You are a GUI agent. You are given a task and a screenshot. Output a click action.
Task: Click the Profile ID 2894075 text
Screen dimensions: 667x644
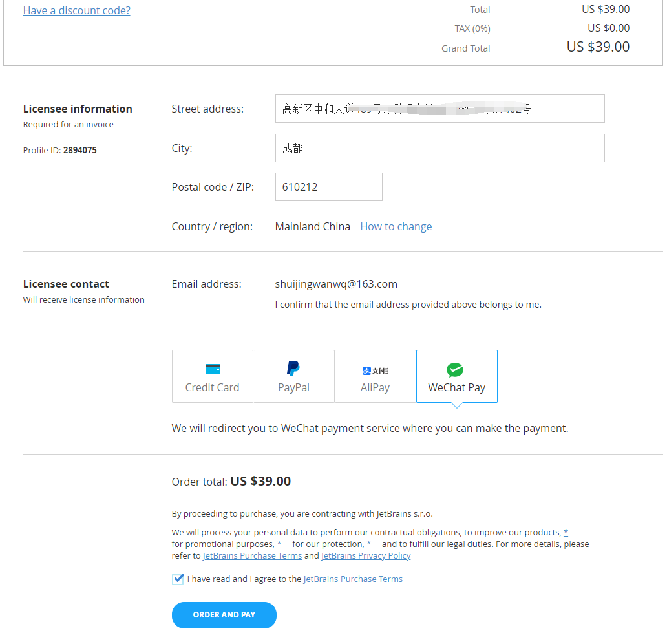[59, 150]
